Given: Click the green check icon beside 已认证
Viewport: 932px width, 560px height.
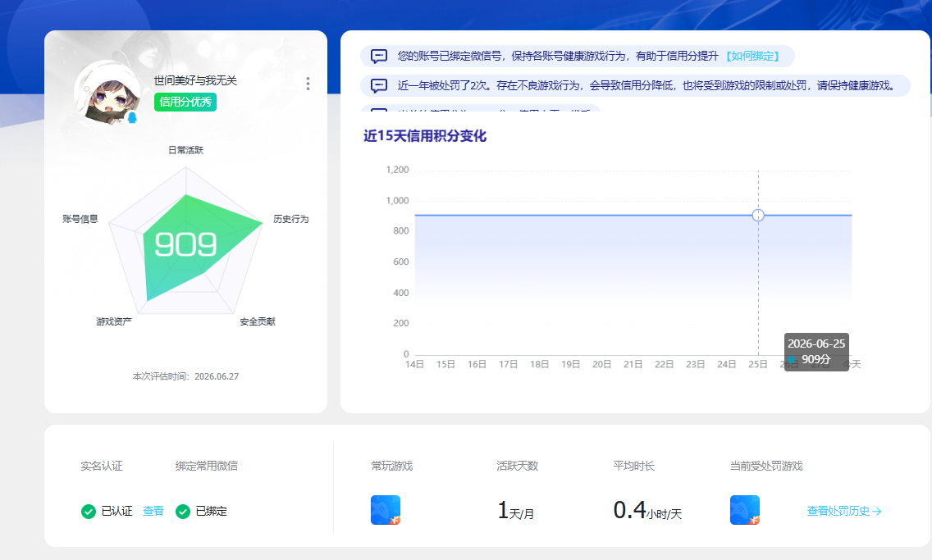Looking at the screenshot, I should (x=89, y=512).
